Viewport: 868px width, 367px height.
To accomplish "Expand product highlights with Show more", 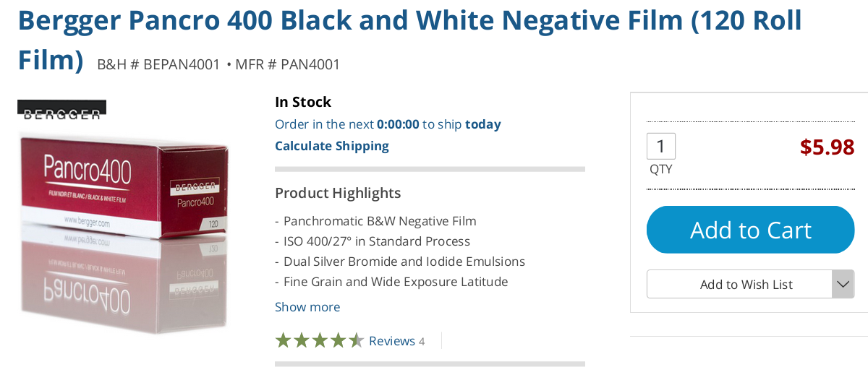I will [307, 307].
